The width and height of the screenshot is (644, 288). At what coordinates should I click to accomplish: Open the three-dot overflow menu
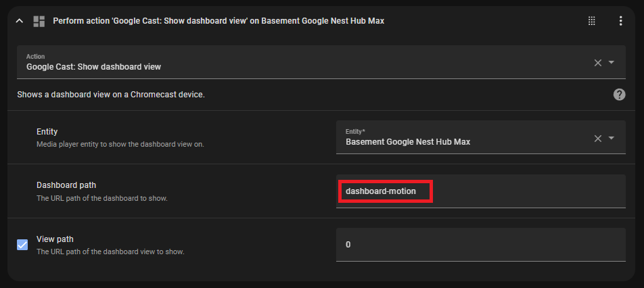[620, 21]
